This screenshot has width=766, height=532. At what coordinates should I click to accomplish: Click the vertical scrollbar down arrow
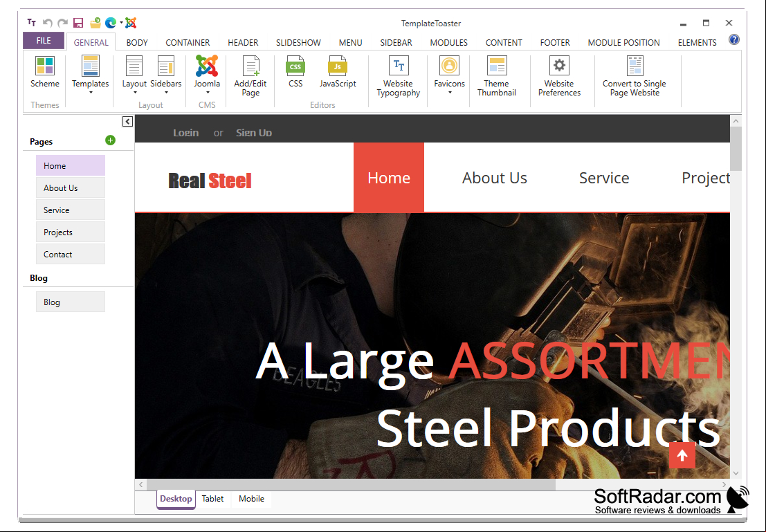click(736, 473)
